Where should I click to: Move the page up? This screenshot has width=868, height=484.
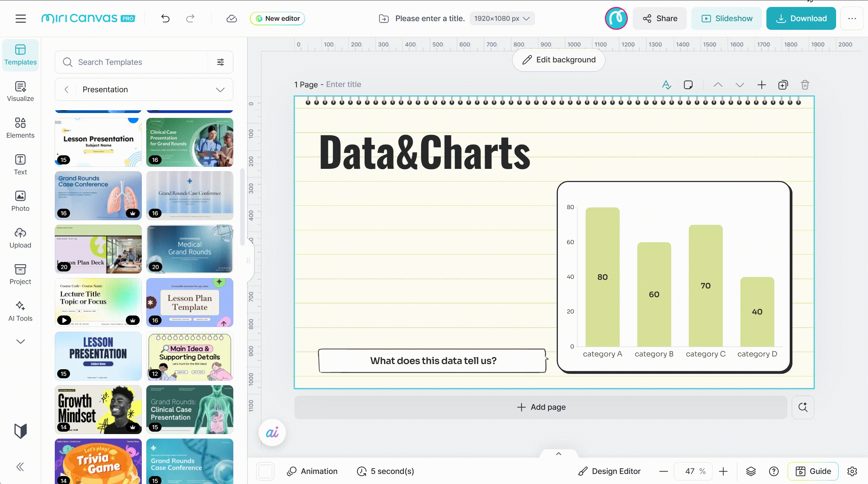pos(718,85)
